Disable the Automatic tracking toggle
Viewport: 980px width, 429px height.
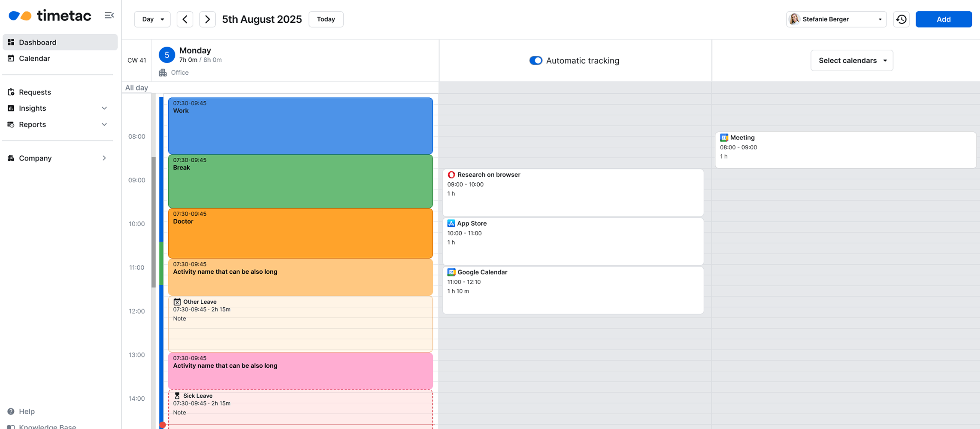[x=535, y=60]
